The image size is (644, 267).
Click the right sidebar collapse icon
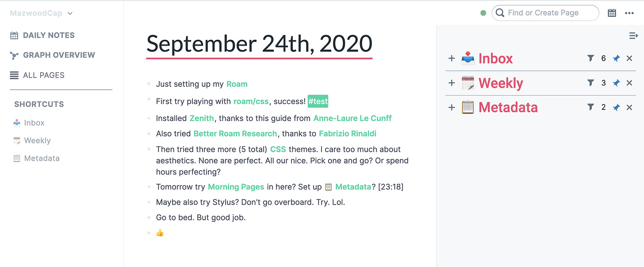tap(633, 36)
